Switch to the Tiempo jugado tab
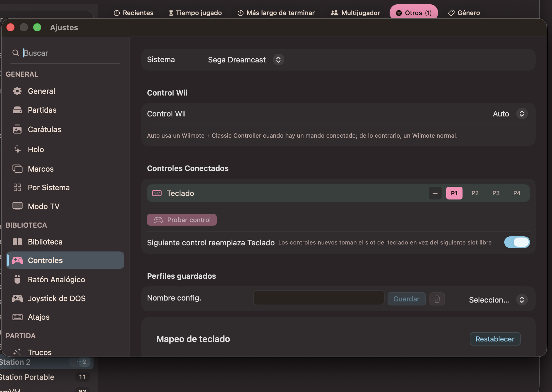This screenshot has width=552, height=392. 195,13
